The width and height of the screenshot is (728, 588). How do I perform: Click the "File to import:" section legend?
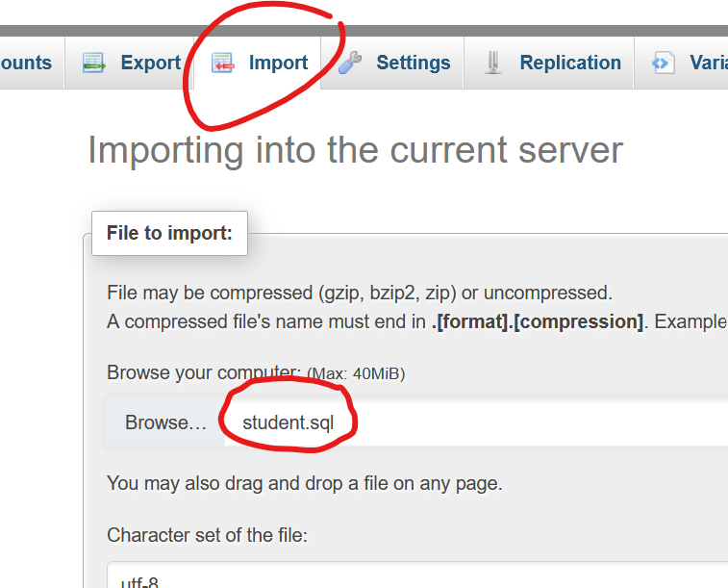click(x=169, y=234)
